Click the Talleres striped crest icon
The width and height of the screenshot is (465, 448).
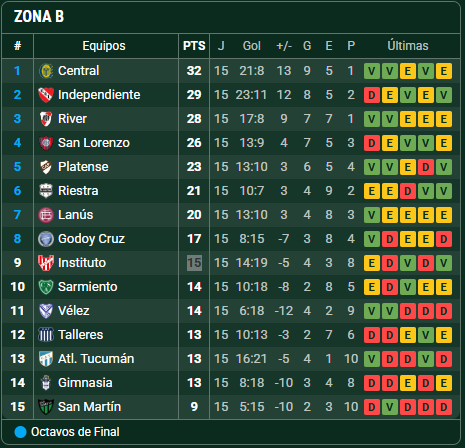point(46,335)
